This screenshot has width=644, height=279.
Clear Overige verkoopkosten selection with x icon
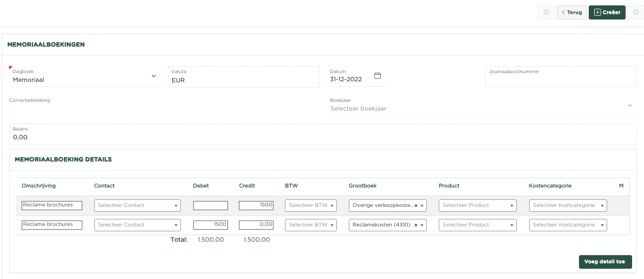[416, 206]
